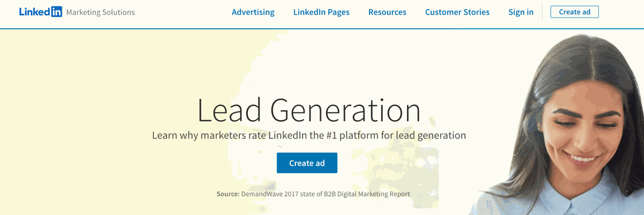Viewport: 644px width, 215px height.
Task: Click the '#1 platform' phrase in subheading
Action: (353, 135)
